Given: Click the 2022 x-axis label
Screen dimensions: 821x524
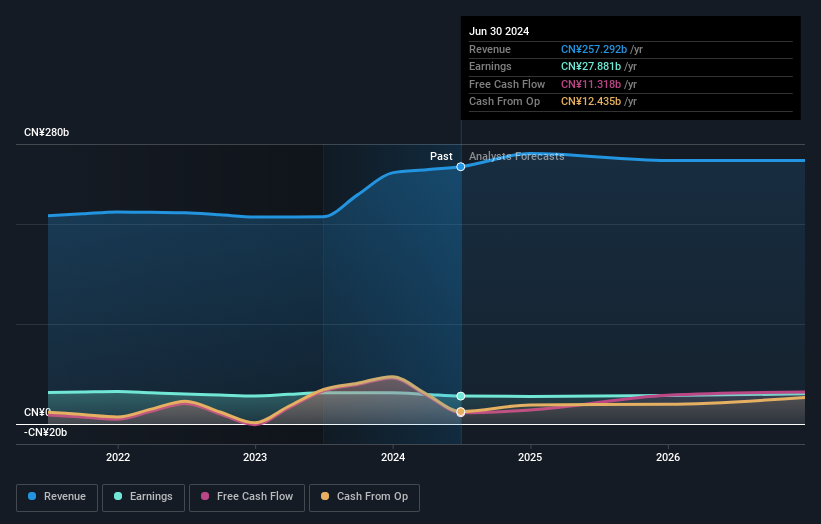Looking at the screenshot, I should (118, 457).
